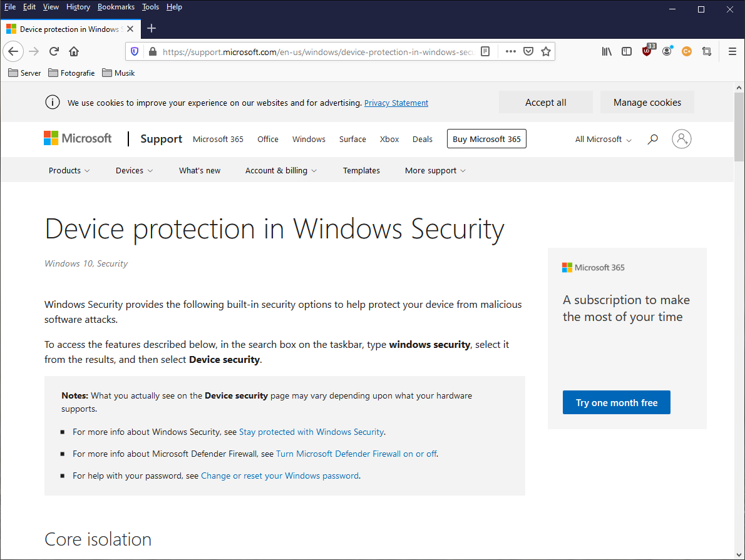This screenshot has width=745, height=560.
Task: Open the Firefox home page
Action: coord(74,51)
